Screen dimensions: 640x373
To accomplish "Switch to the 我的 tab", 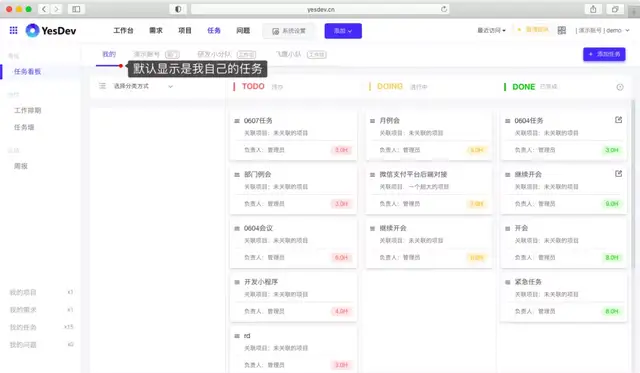I will pyautogui.click(x=109, y=54).
